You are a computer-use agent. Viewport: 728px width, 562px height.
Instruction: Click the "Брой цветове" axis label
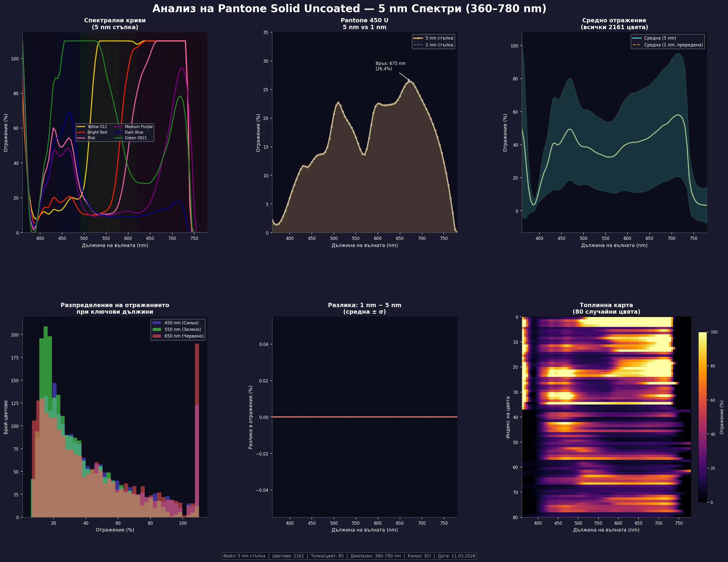[x=6, y=417]
